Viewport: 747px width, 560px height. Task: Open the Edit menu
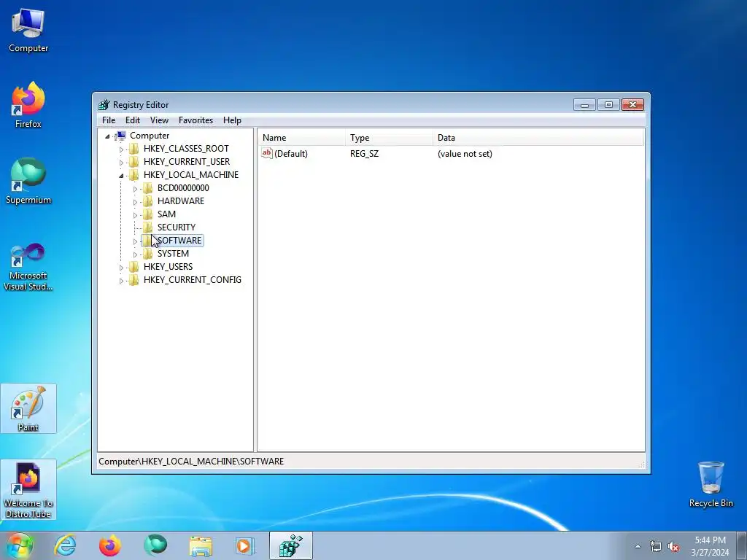click(x=133, y=120)
